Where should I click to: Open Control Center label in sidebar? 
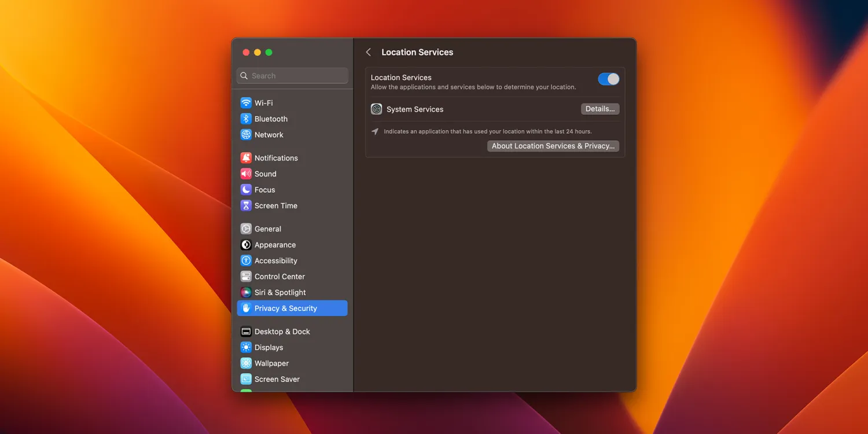coord(279,277)
